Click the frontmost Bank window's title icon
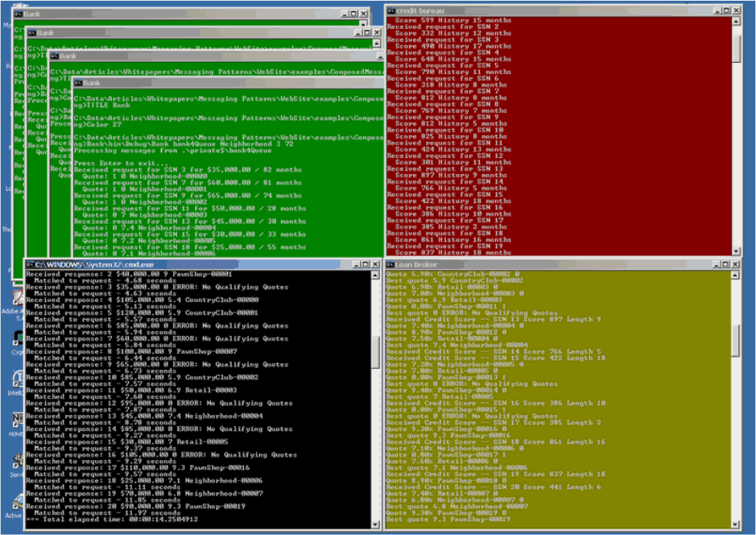This screenshot has height=535, width=756. (78, 83)
